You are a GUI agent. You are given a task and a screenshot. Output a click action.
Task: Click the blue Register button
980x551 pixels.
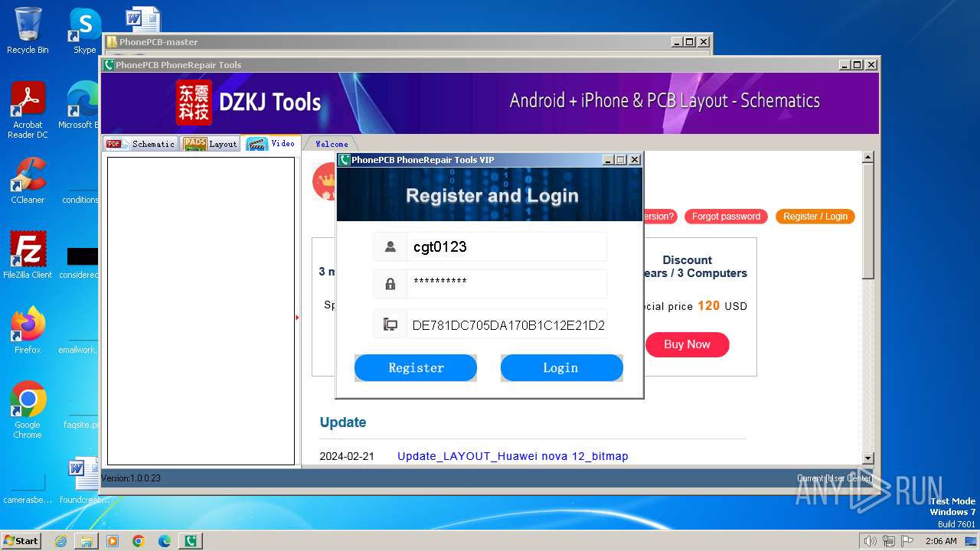[x=416, y=368]
